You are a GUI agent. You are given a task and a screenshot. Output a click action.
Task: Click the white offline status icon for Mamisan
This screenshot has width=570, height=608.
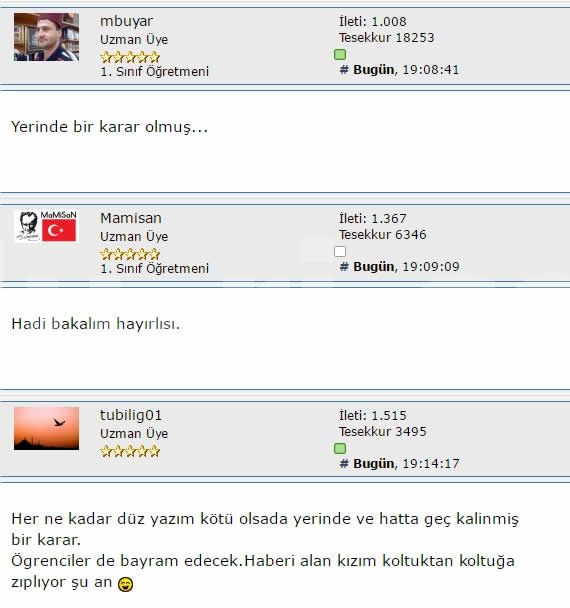point(340,252)
